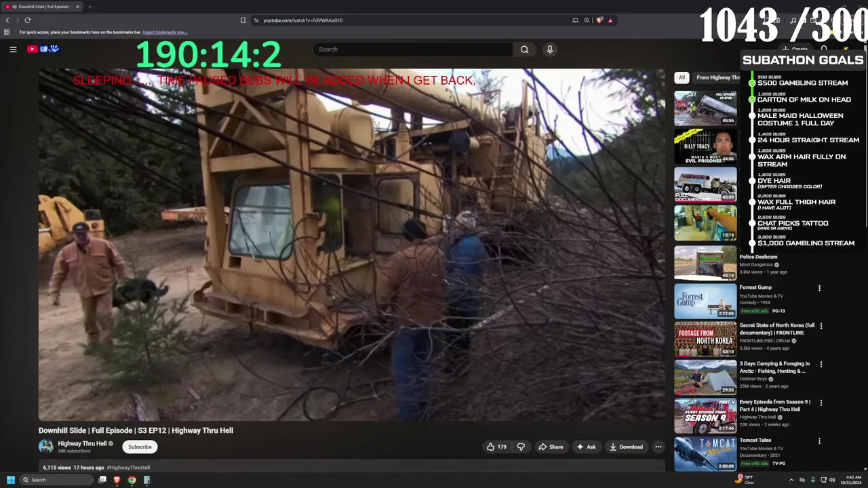
Task: Click the Windows taskbar search box
Action: point(56,480)
